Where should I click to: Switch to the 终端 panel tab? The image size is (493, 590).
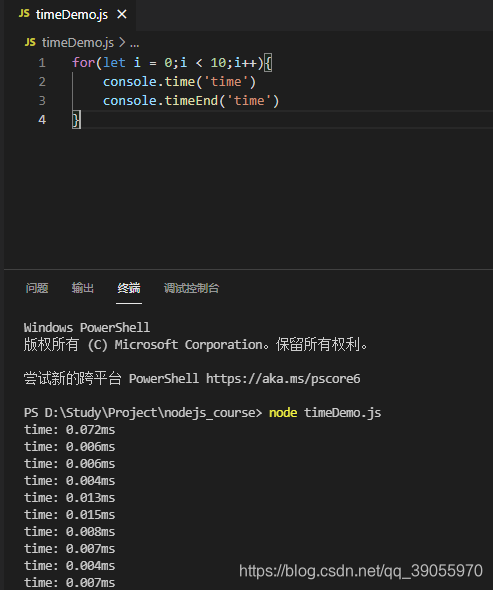129,288
